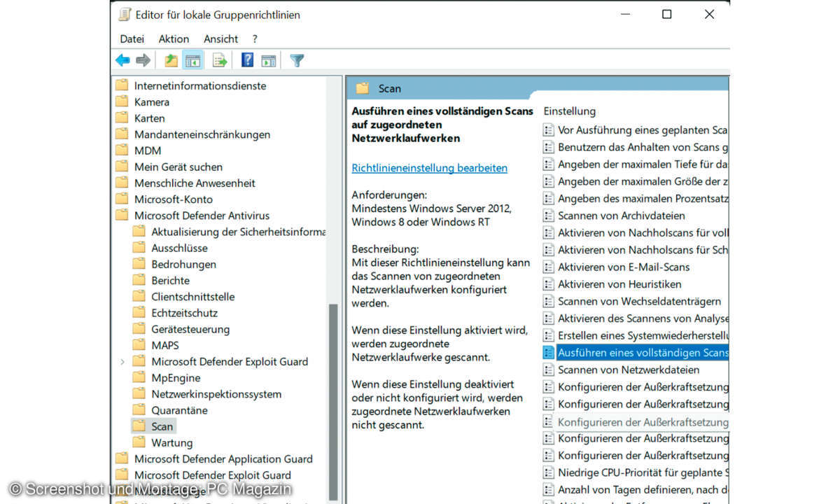
Task: Toggle the action pane toolbar icon
Action: 269,61
